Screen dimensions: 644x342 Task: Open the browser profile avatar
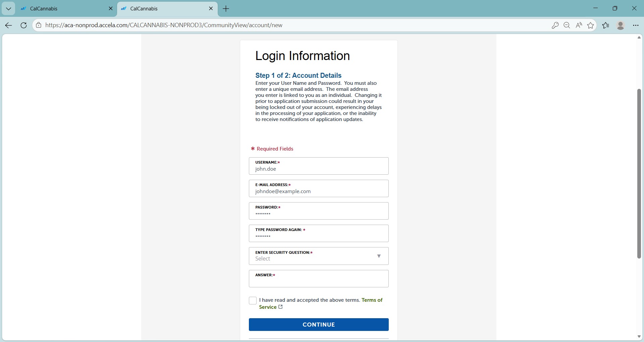[x=621, y=25]
